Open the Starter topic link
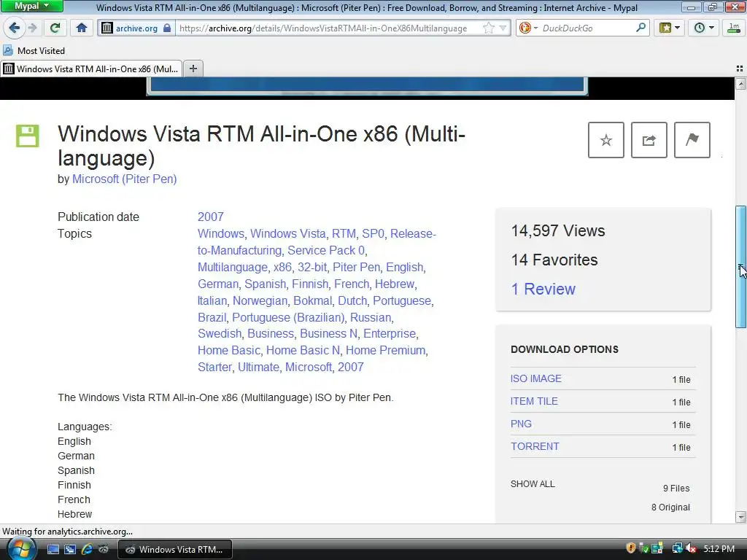The image size is (747, 560). (x=215, y=367)
